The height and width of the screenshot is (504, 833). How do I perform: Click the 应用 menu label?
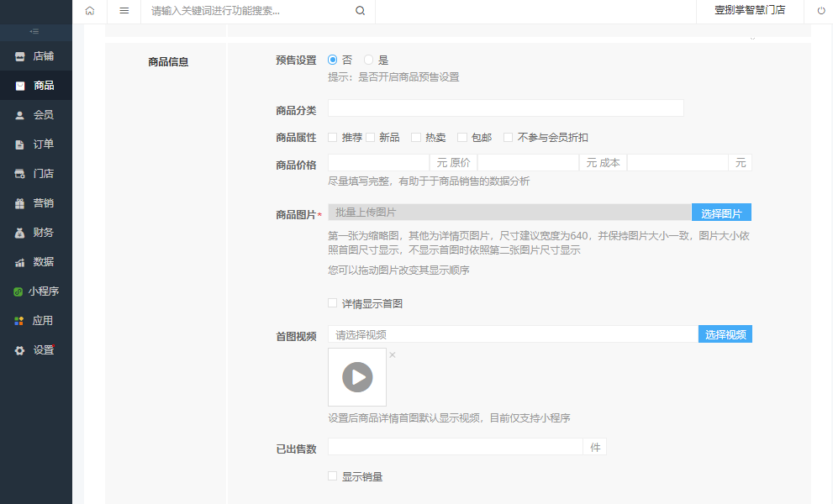coord(43,321)
